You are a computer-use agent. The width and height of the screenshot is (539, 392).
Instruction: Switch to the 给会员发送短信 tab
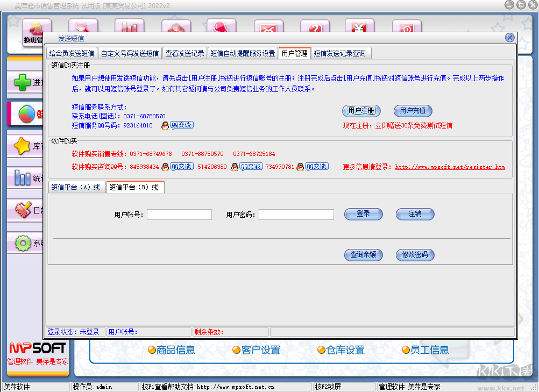tap(72, 53)
